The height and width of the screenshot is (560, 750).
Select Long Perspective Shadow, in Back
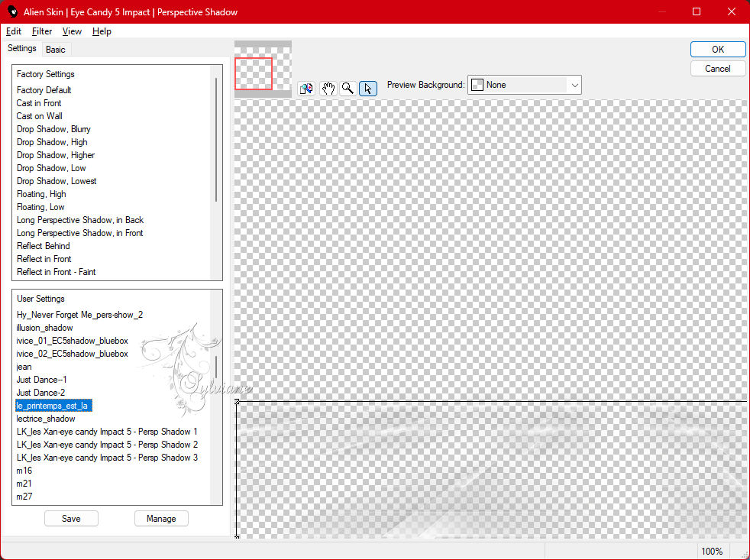[80, 220]
